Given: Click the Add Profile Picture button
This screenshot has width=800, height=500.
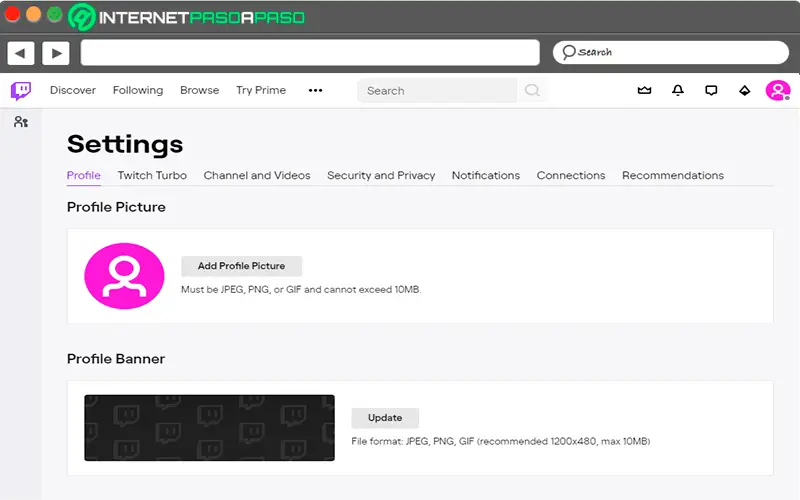Looking at the screenshot, I should click(241, 266).
